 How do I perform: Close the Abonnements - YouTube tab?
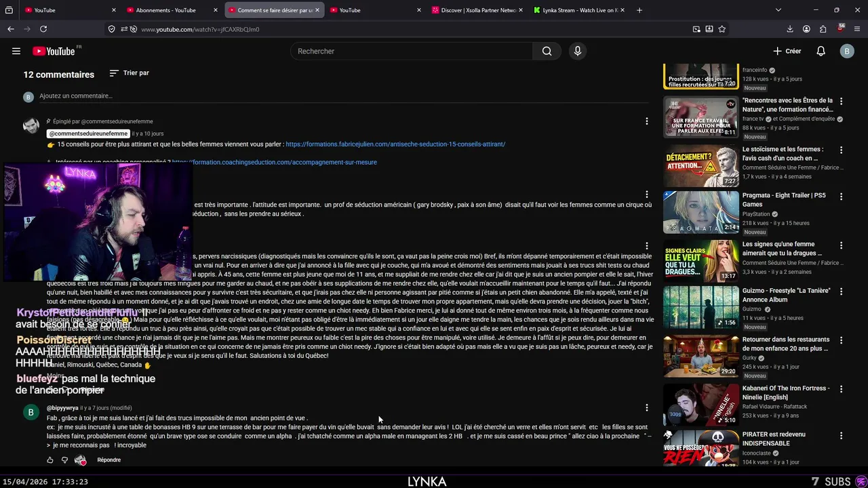pos(215,10)
